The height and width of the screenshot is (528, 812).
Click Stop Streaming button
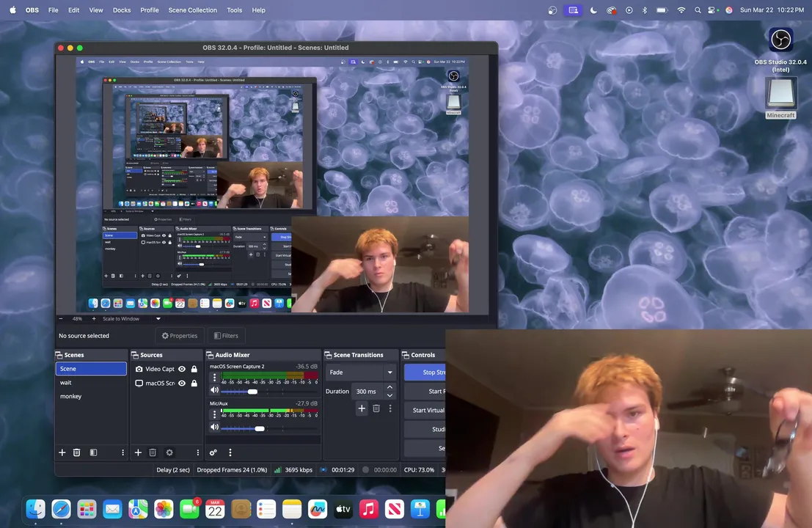click(x=425, y=373)
